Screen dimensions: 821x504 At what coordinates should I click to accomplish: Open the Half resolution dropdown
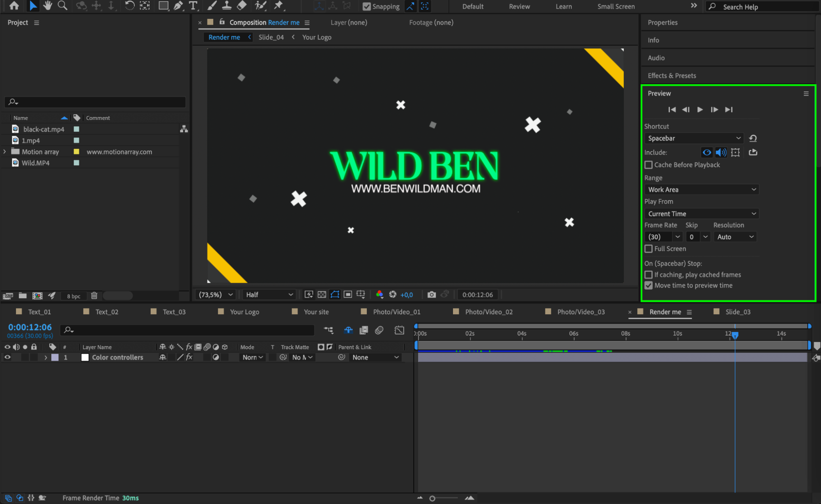(269, 295)
